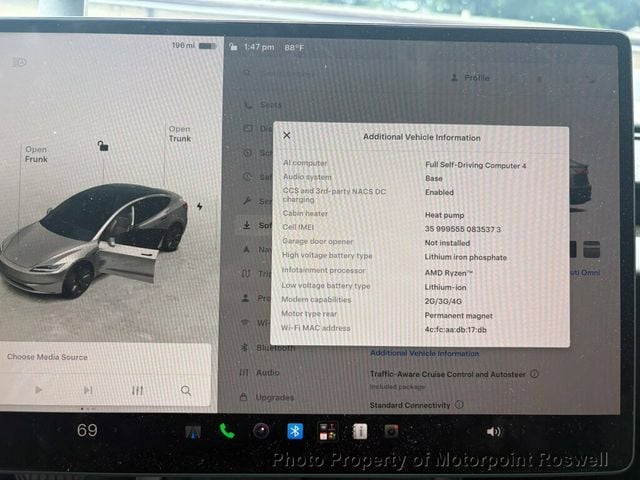Tap the volume speaker icon

pos(494,431)
